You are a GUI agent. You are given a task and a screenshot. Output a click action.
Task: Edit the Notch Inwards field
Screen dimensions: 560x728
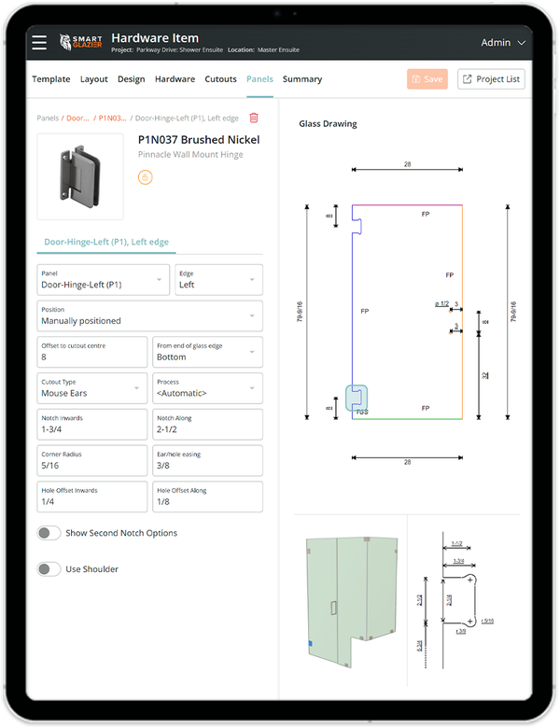point(92,425)
